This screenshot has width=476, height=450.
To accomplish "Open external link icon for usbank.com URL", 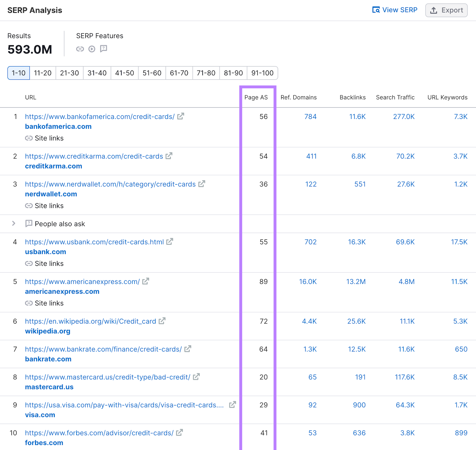I will pyautogui.click(x=170, y=242).
